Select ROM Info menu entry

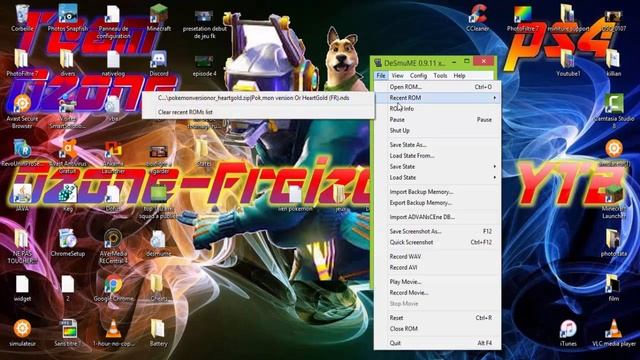click(x=438, y=109)
